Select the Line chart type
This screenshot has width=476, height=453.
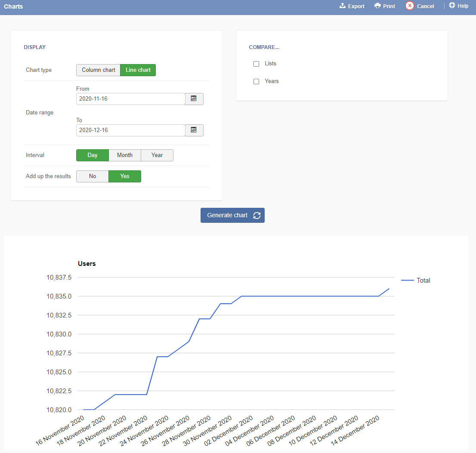(138, 70)
